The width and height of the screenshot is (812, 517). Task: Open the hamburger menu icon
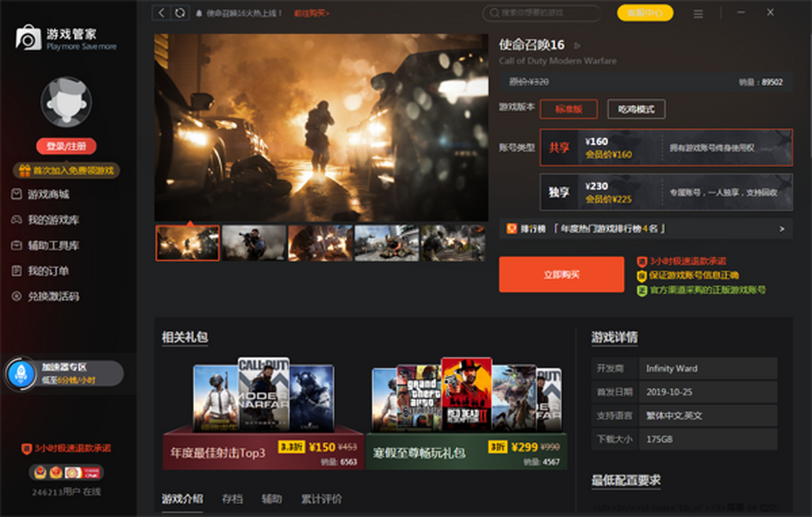coord(698,14)
